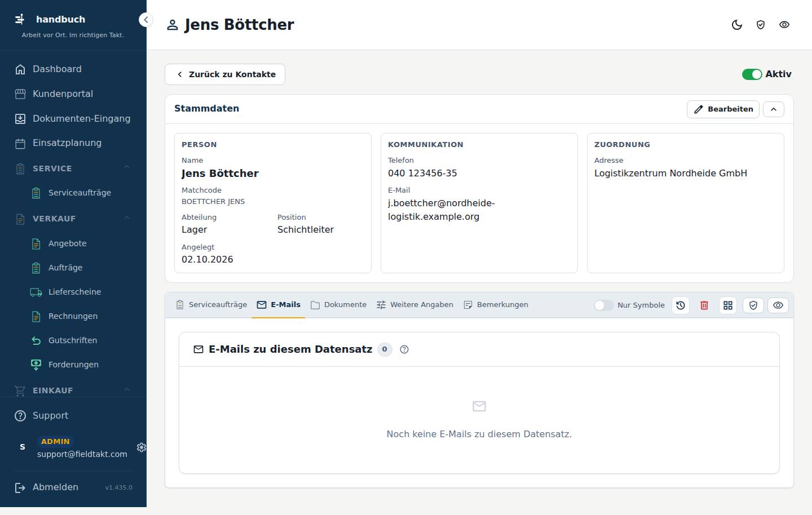Collapse the Stammdaten panel chevron
Viewport: 812px width, 515px height.
(774, 109)
